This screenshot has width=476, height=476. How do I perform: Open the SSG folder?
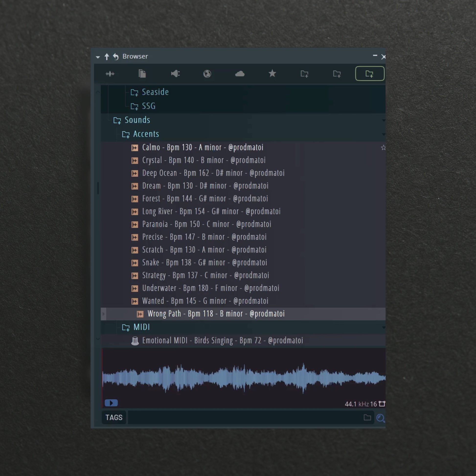[148, 106]
